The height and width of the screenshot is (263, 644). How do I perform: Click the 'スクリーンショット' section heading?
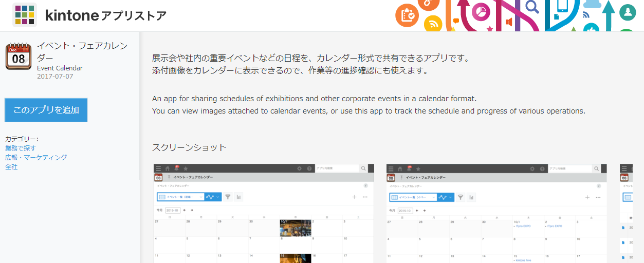(x=189, y=147)
